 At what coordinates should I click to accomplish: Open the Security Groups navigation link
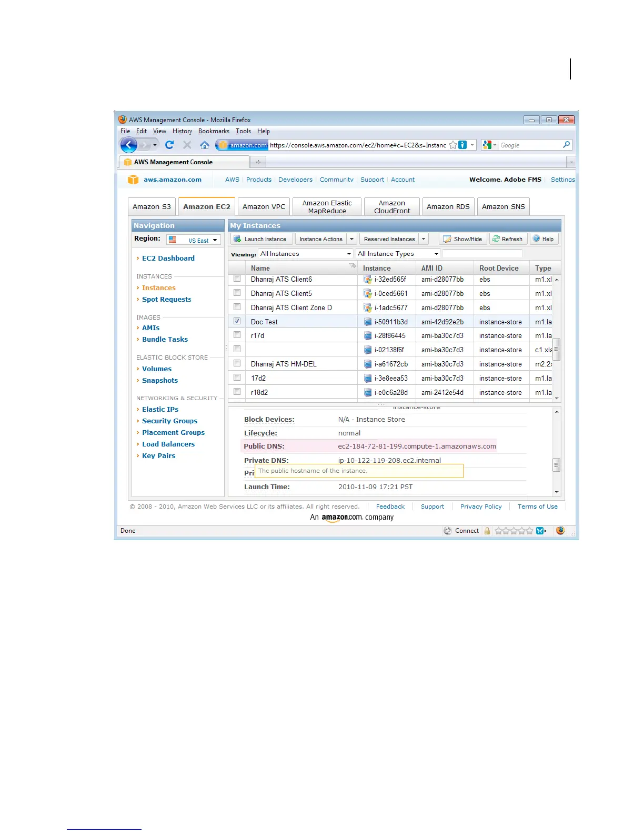coord(169,421)
